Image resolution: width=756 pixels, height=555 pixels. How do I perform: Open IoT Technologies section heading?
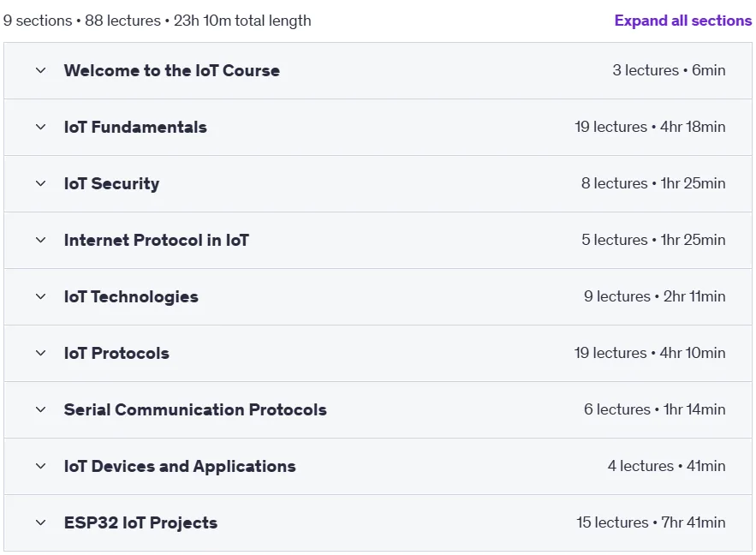[x=131, y=296]
